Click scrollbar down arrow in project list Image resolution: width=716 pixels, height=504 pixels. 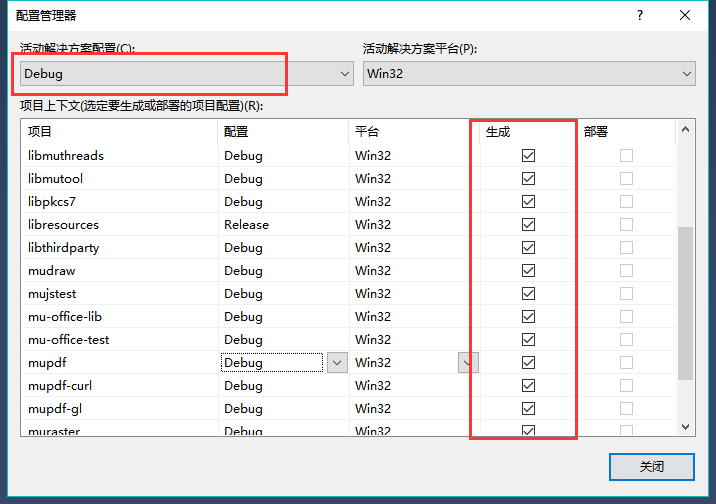coord(685,427)
